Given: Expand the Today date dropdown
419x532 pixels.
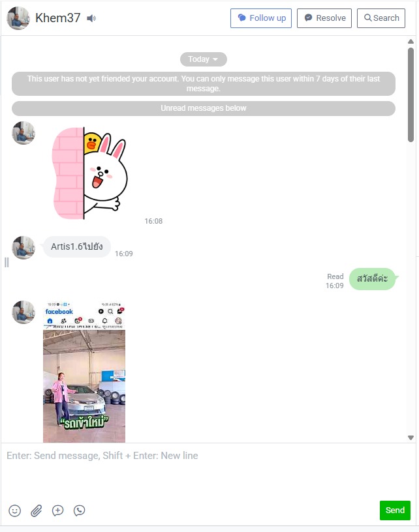Looking at the screenshot, I should [204, 59].
